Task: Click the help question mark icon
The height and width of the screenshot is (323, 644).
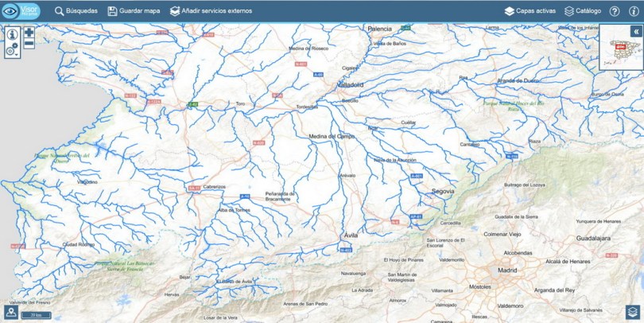Action: [615, 11]
